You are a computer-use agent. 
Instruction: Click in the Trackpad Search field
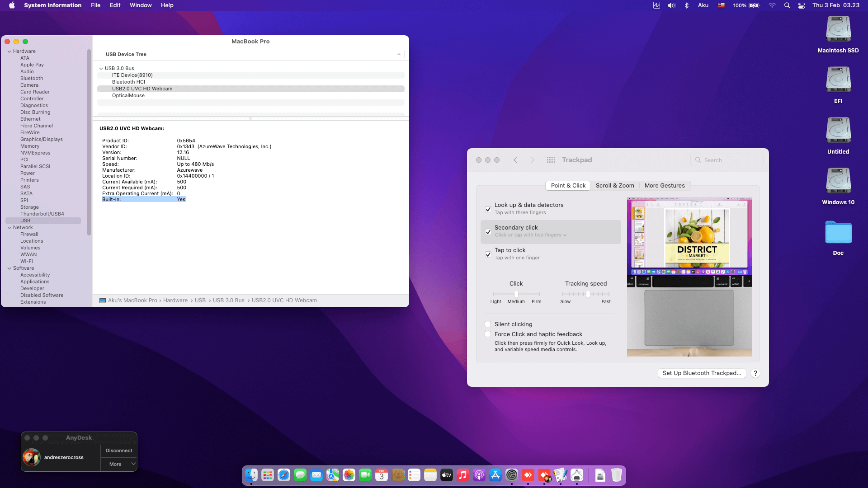(726, 160)
